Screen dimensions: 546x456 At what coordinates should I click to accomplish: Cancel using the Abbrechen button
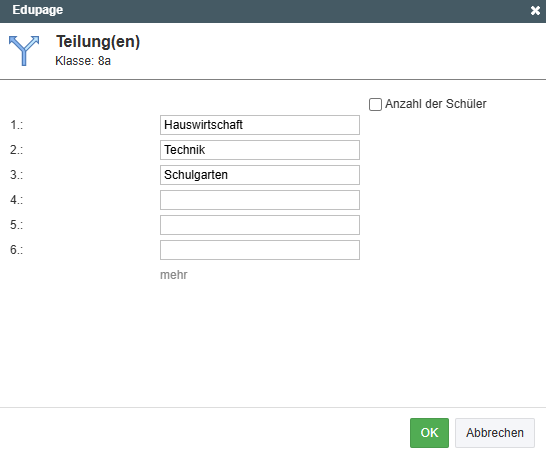click(x=495, y=433)
